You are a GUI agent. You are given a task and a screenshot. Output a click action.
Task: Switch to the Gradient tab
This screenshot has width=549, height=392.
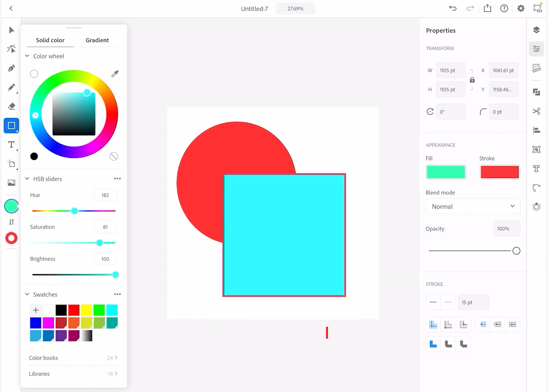tap(97, 40)
